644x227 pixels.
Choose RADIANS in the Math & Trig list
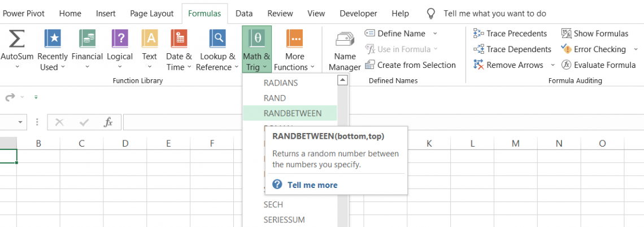pos(281,83)
